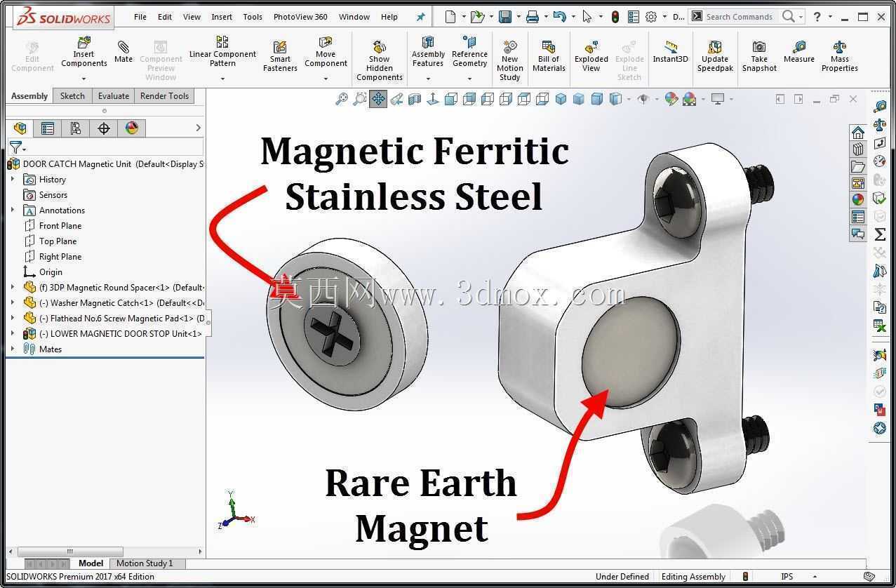The height and width of the screenshot is (588, 896).
Task: Open Mass Properties
Action: 840,56
